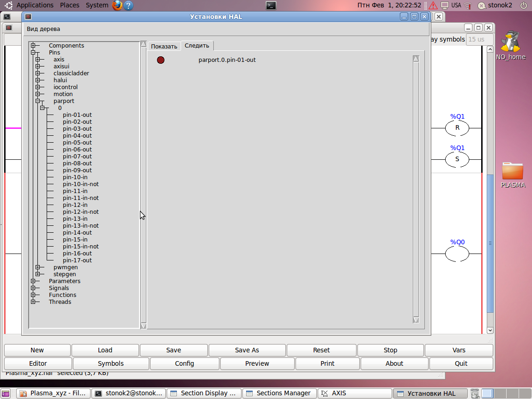532x399 pixels.
Task: Click the 15 us period field
Action: click(x=479, y=39)
